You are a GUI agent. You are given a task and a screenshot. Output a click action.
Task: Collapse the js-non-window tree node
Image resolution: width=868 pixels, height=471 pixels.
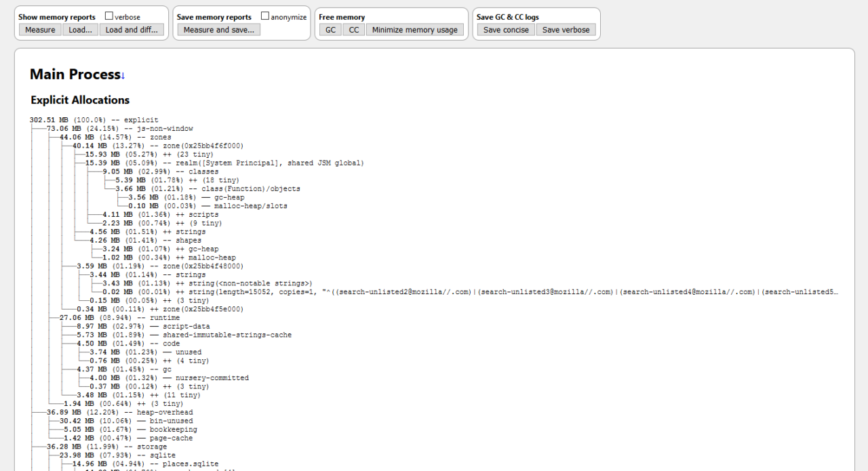pyautogui.click(x=165, y=129)
